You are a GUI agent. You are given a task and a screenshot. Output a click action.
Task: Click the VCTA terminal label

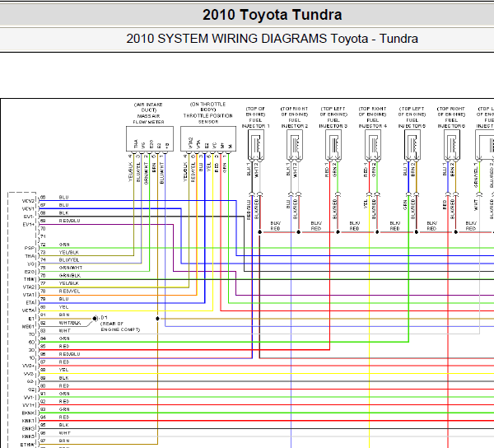point(28,310)
